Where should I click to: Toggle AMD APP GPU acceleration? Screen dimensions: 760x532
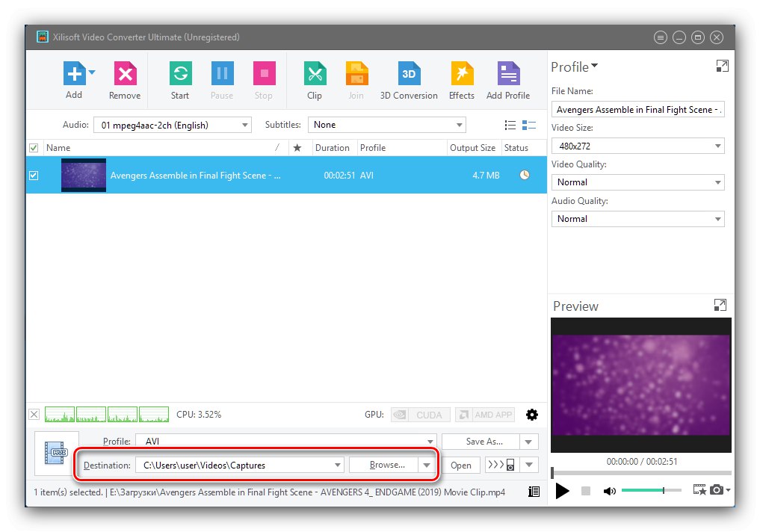[x=486, y=415]
